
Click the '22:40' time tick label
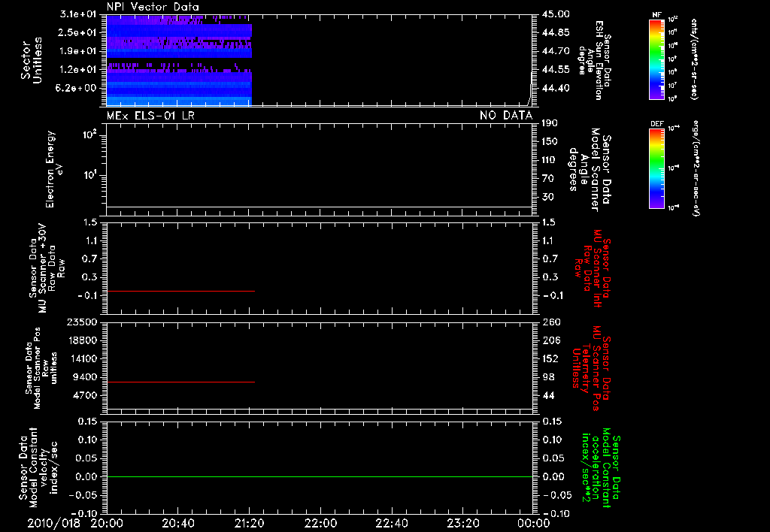pyautogui.click(x=391, y=523)
